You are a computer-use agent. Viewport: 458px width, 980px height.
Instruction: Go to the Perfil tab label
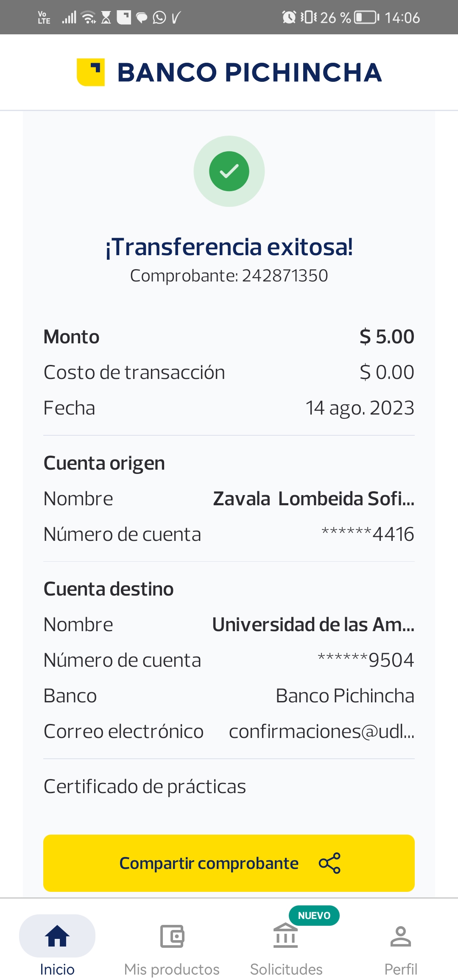401,969
